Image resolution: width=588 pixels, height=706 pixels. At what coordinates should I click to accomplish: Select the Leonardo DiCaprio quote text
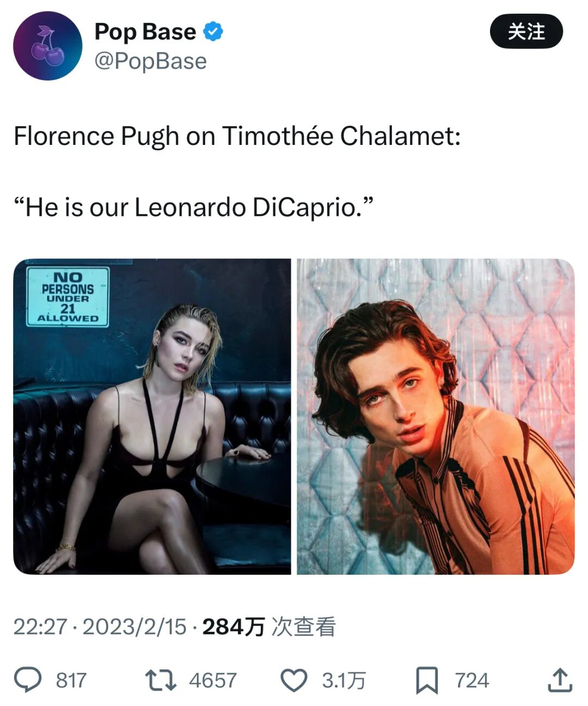tap(194, 207)
